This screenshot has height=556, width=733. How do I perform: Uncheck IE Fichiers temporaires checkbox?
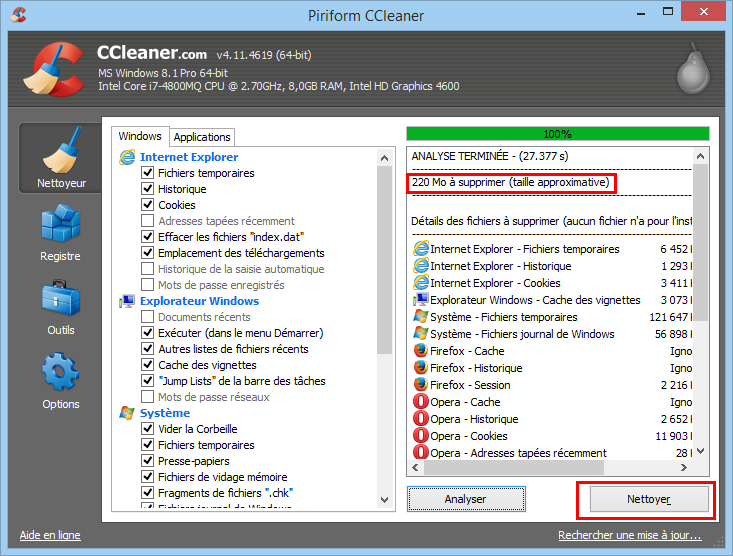tap(148, 173)
